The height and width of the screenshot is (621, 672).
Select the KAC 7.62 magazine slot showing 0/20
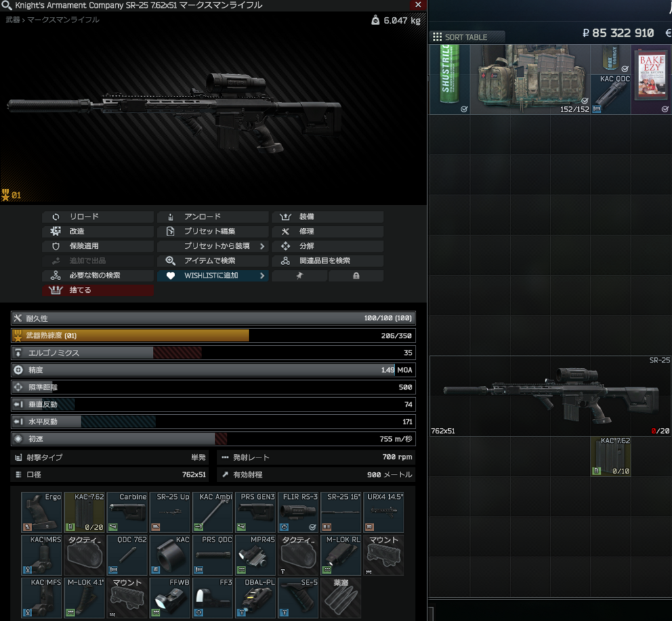pos(85,512)
